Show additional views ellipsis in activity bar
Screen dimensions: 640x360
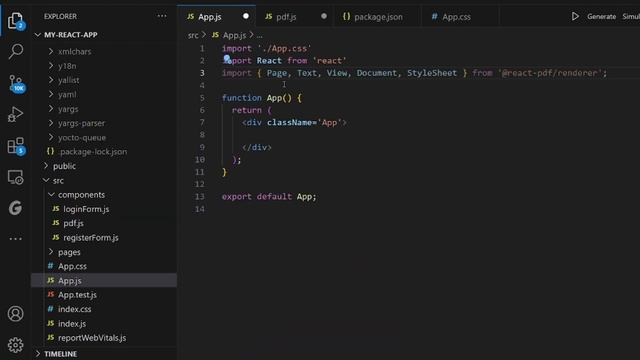[x=16, y=239]
